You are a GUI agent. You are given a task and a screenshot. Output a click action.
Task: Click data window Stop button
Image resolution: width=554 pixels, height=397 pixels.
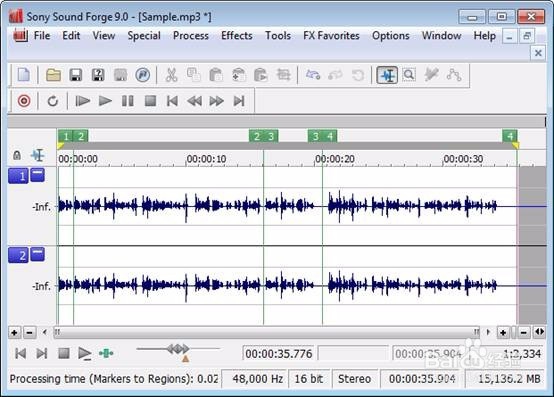64,353
